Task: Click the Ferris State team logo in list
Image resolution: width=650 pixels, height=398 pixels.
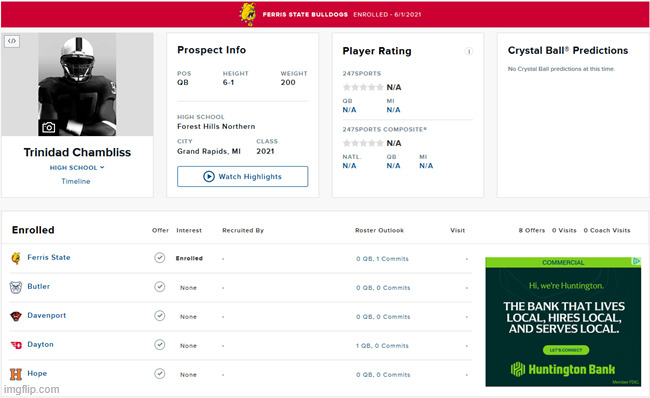Action: pos(16,258)
